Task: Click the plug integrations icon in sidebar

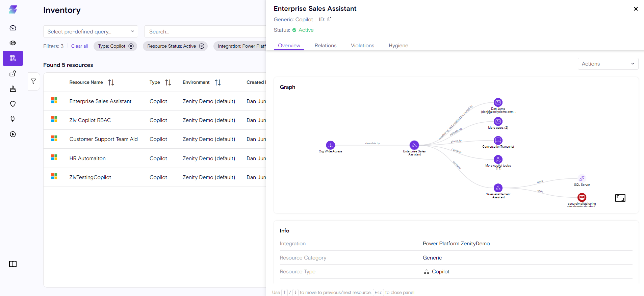Action: pos(13,119)
